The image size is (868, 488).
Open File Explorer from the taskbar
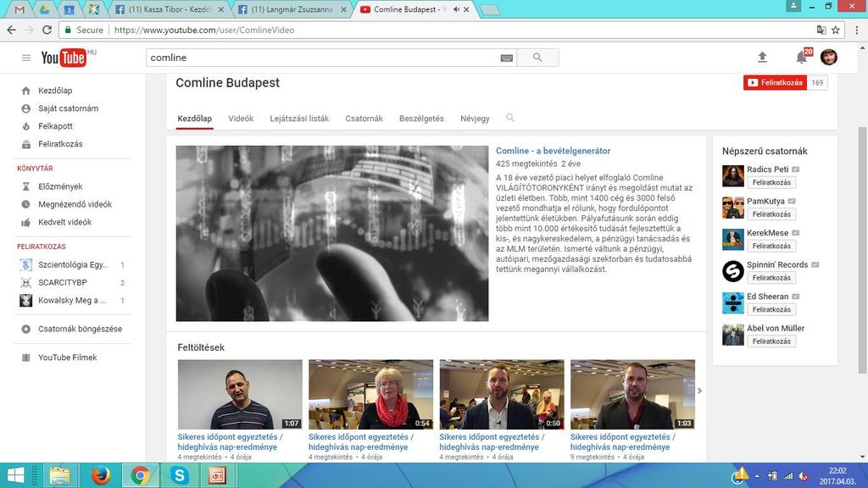[x=60, y=475]
